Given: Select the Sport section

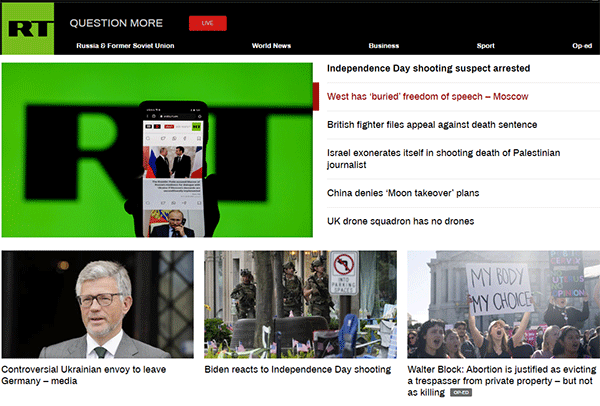Looking at the screenshot, I should [x=486, y=46].
